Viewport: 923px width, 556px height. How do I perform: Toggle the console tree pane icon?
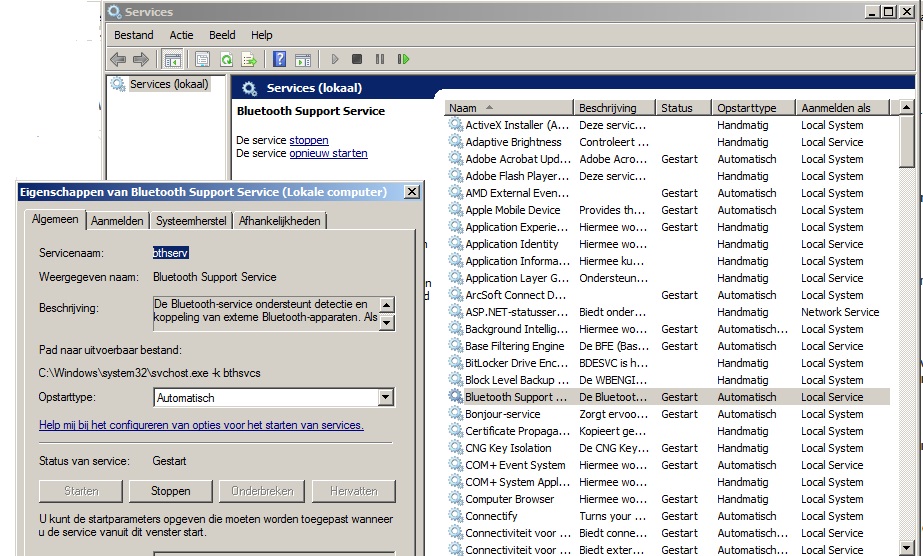click(x=172, y=59)
